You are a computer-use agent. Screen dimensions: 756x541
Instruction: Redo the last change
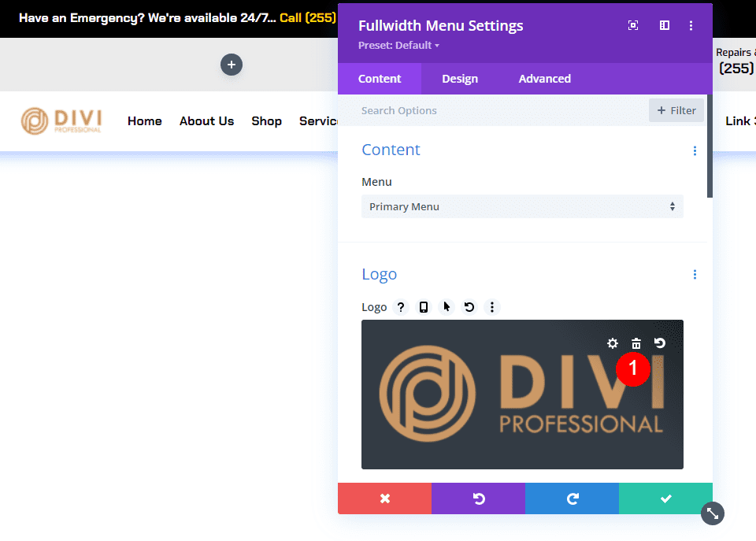[572, 498]
